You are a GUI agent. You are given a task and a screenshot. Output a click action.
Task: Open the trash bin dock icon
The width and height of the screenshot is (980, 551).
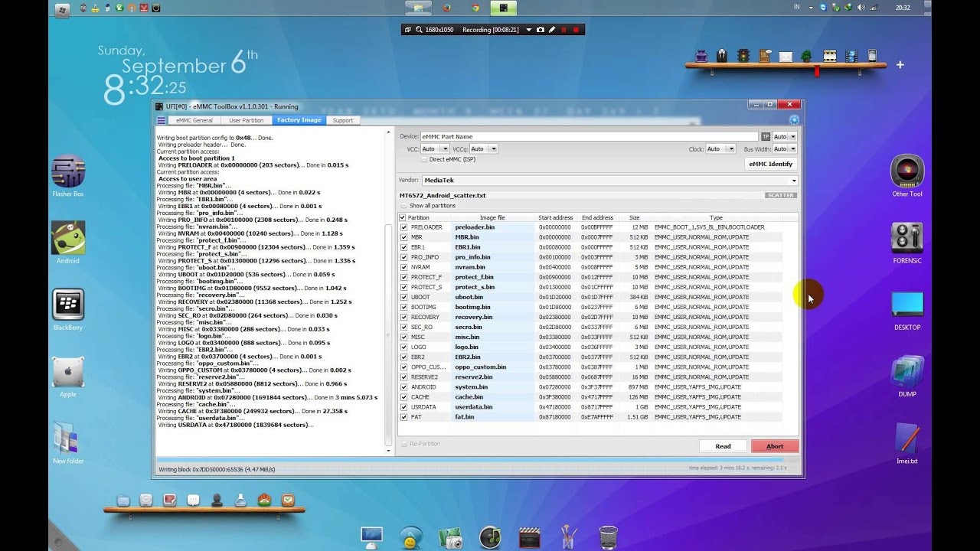609,537
